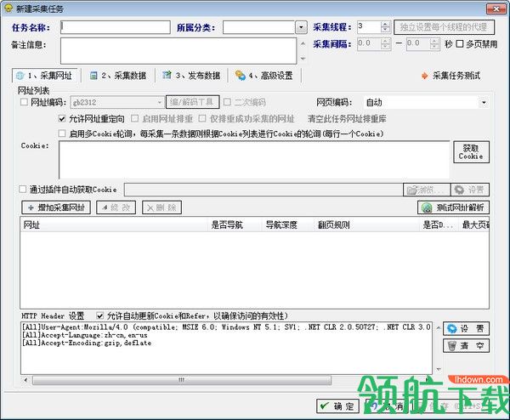
Task: Click the HTTP Header 设置 button
Action: point(466,328)
